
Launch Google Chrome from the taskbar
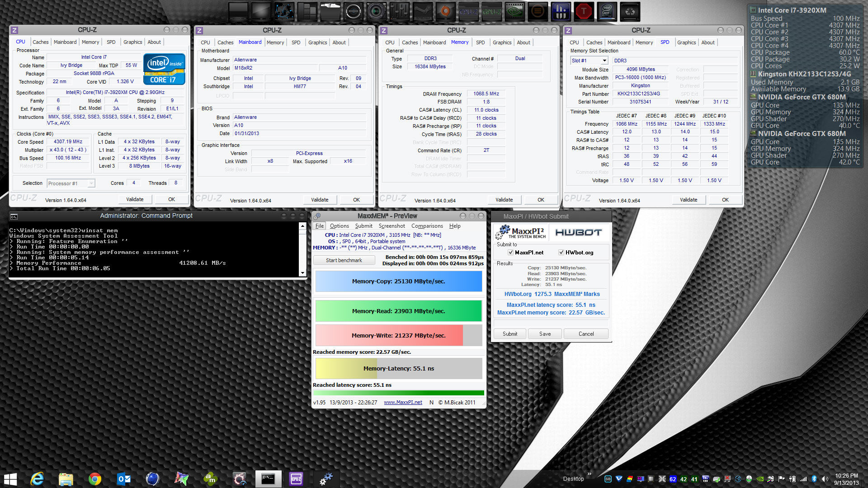(95, 479)
